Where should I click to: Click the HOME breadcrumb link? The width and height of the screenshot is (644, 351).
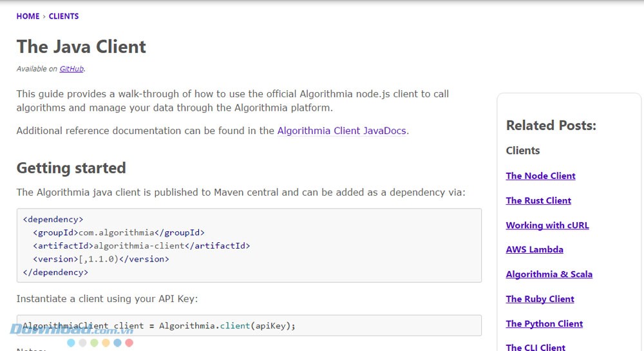[x=28, y=16]
